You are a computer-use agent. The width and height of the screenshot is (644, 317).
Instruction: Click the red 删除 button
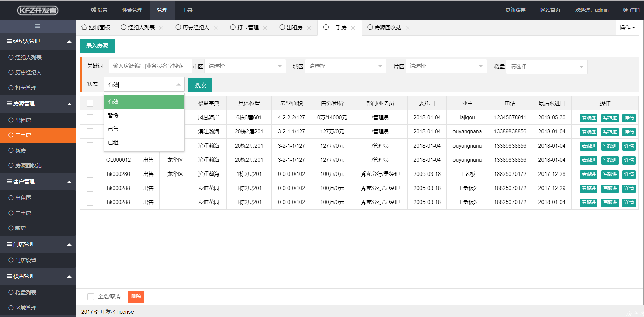136,297
